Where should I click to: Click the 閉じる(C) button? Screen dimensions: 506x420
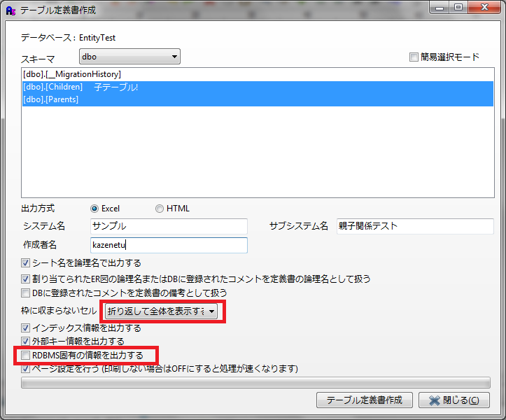tap(454, 400)
